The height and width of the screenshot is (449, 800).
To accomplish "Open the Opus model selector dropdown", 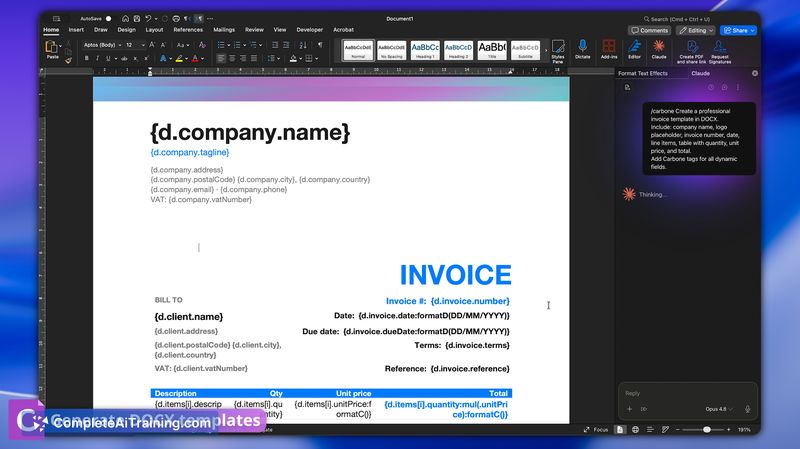I will pos(719,409).
